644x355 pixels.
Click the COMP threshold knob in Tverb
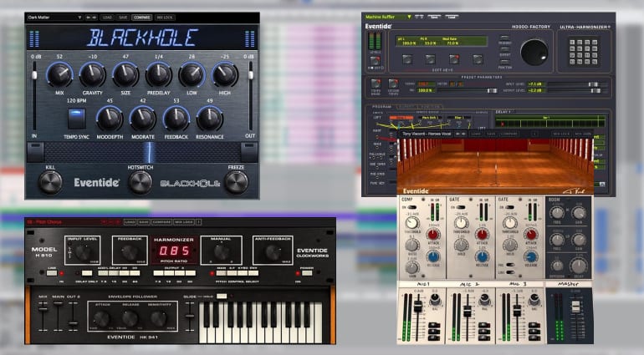tap(412, 223)
